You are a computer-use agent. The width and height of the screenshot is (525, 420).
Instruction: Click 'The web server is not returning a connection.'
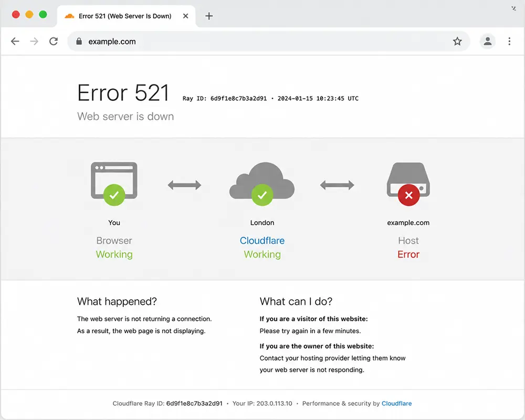[x=144, y=319]
